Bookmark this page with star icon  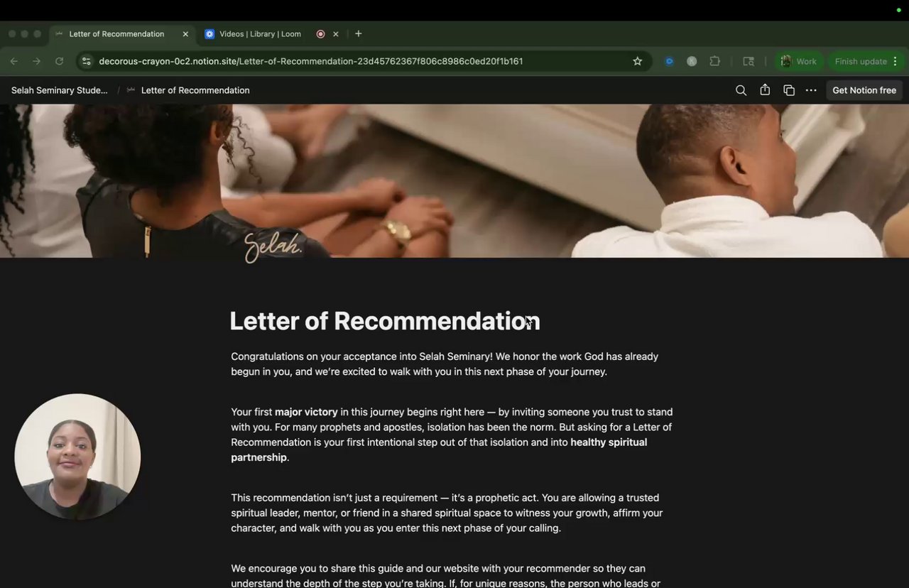[638, 61]
